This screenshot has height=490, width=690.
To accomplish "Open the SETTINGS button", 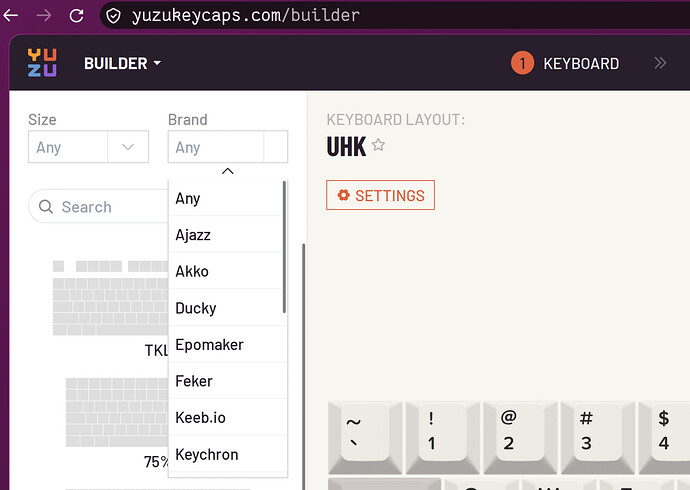I will (x=380, y=195).
